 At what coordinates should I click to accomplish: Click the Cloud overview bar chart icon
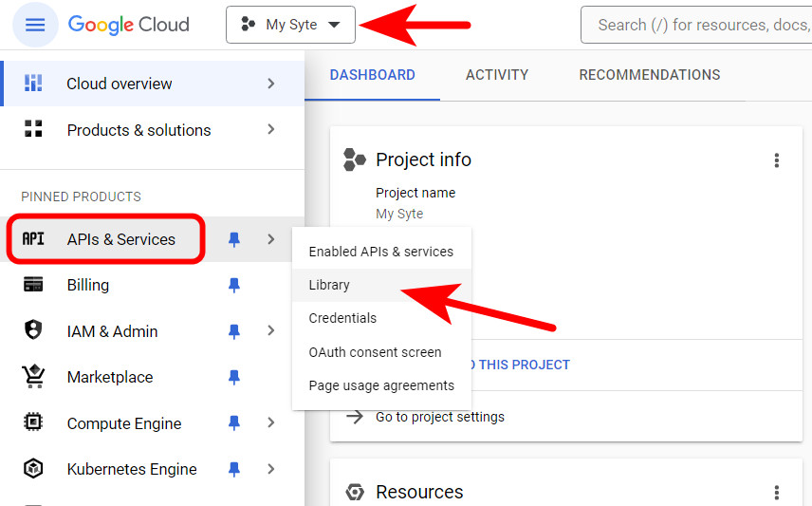coord(33,83)
